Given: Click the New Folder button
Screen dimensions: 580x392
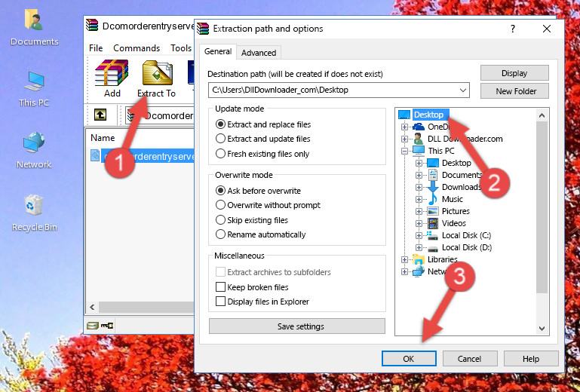Looking at the screenshot, I should coord(514,91).
